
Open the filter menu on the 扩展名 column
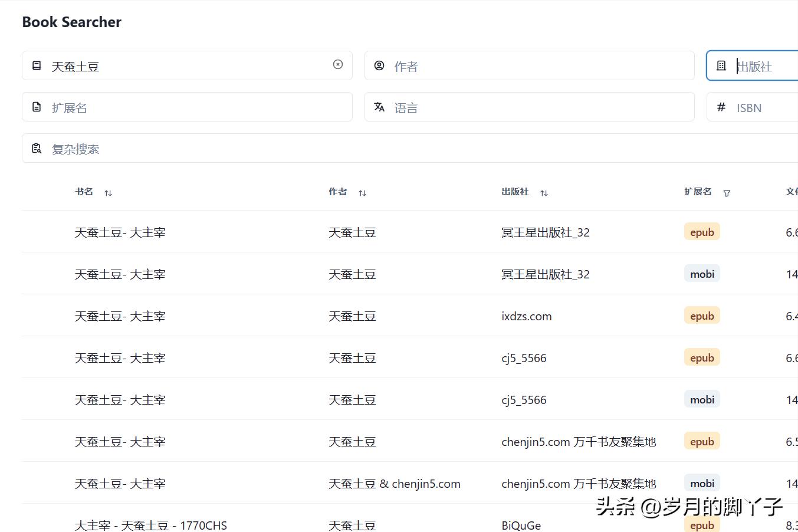tap(727, 193)
